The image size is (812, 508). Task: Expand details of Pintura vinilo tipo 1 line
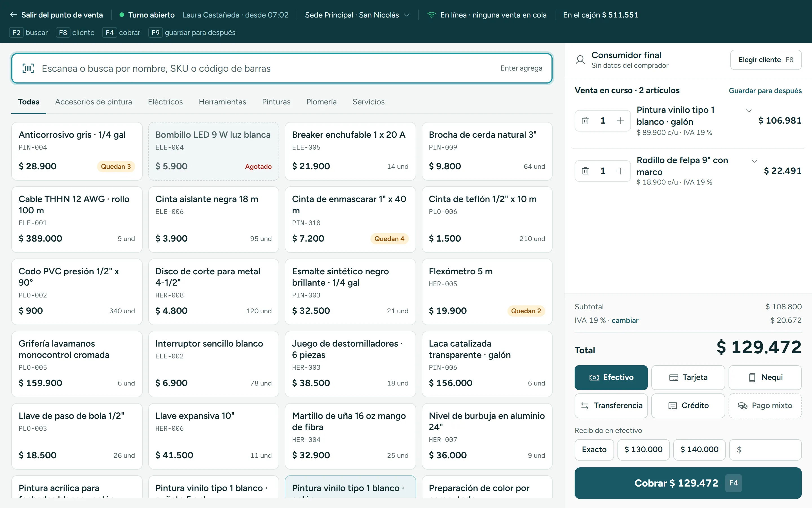click(x=749, y=111)
